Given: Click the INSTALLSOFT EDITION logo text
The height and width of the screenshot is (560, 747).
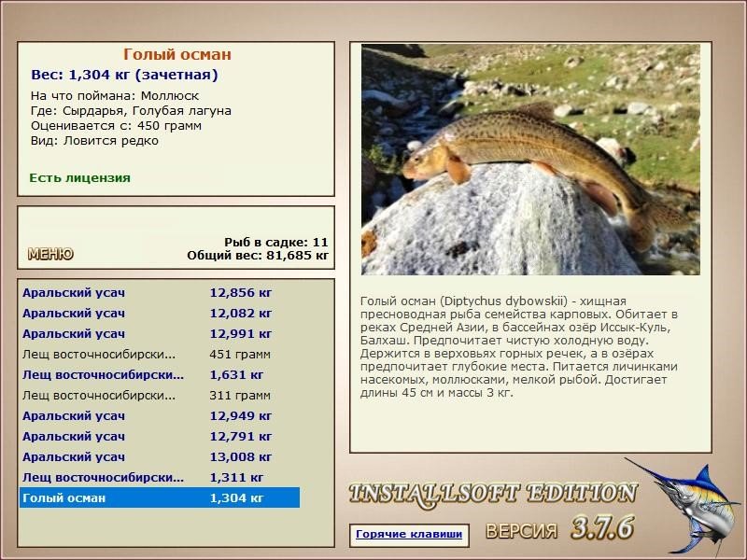Looking at the screenshot, I should [x=493, y=495].
